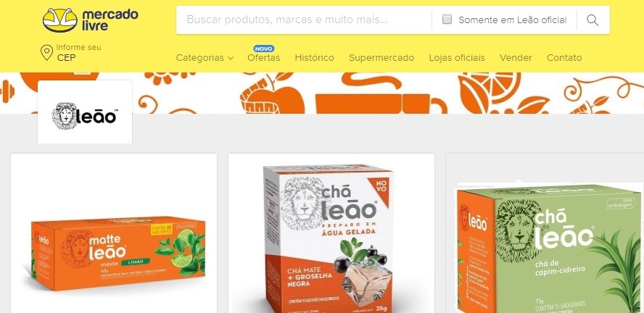Click the NOVO badge above Ofertas

(264, 49)
